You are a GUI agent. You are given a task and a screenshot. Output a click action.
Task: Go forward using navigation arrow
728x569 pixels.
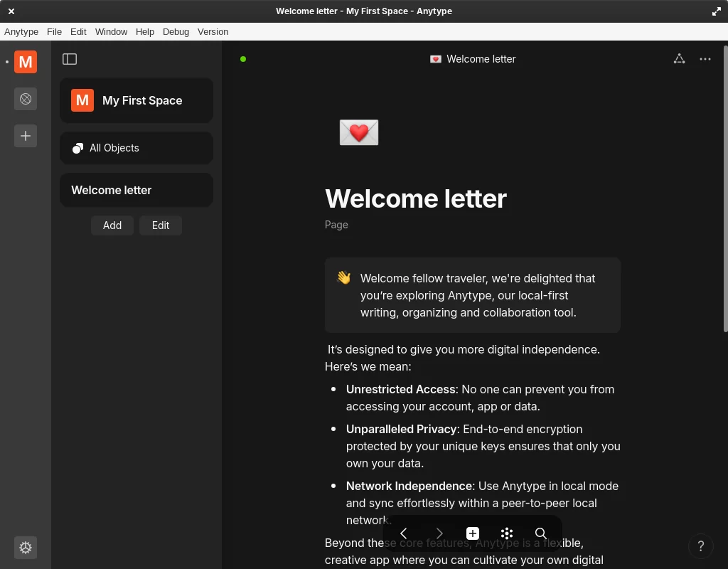(439, 533)
